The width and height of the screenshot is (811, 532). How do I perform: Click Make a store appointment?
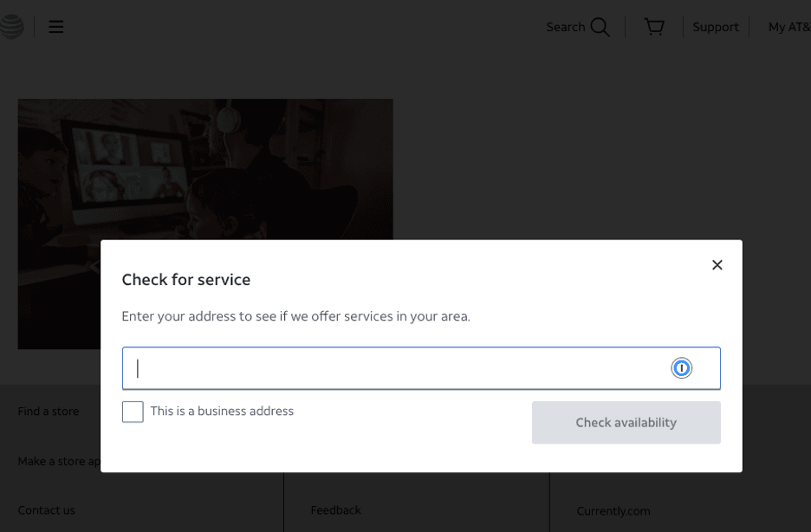click(x=59, y=461)
